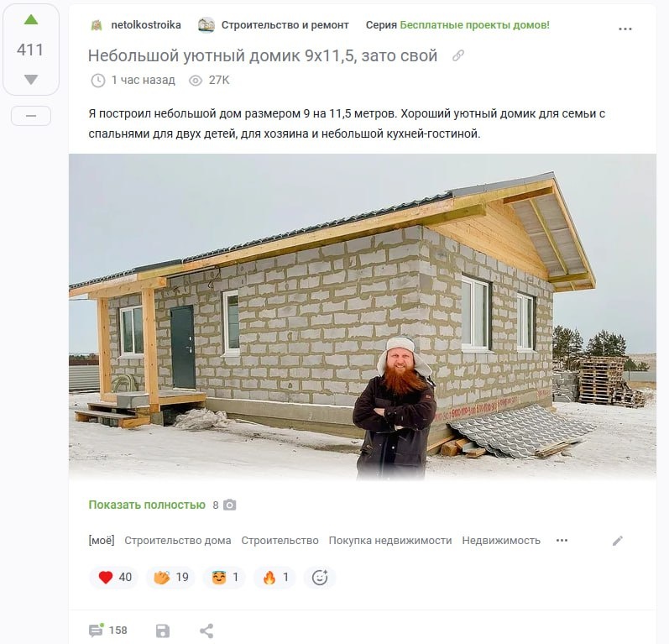Open the house photo thumbnail

point(363,317)
